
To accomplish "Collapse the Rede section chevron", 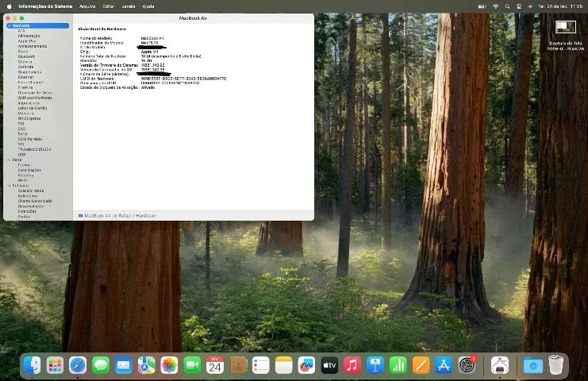I will click(x=10, y=160).
